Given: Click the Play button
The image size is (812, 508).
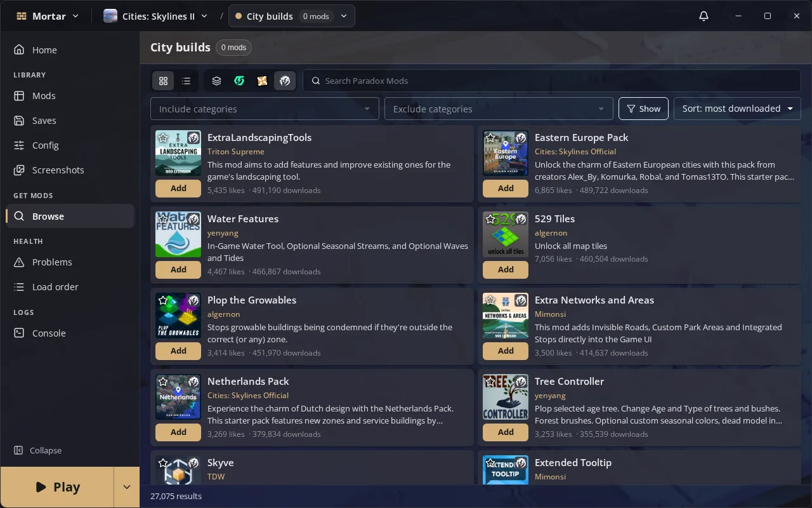Looking at the screenshot, I should click(57, 487).
